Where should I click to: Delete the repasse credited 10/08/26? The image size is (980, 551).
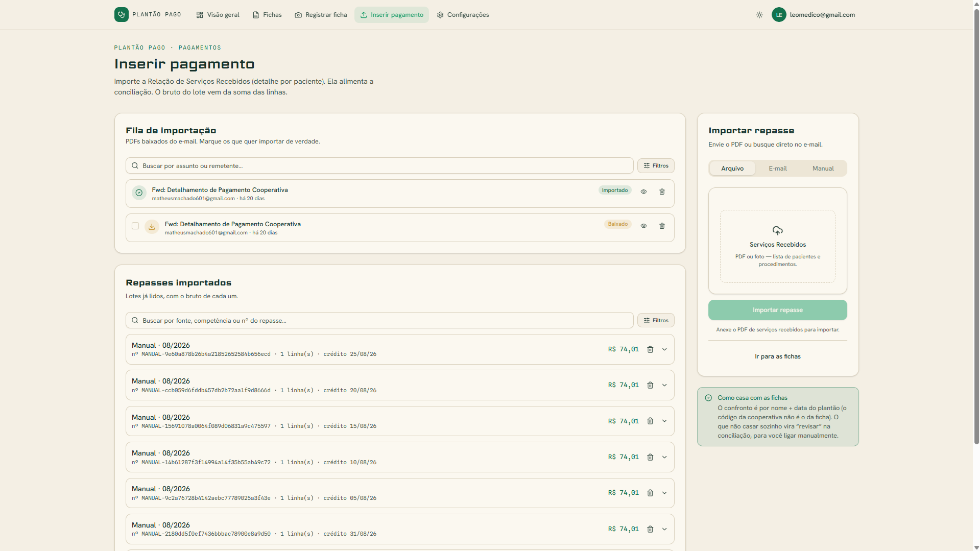tap(650, 457)
